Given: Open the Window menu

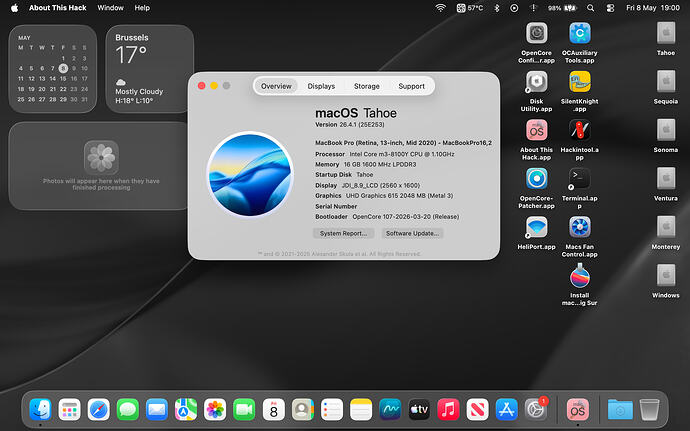Looking at the screenshot, I should click(110, 7).
